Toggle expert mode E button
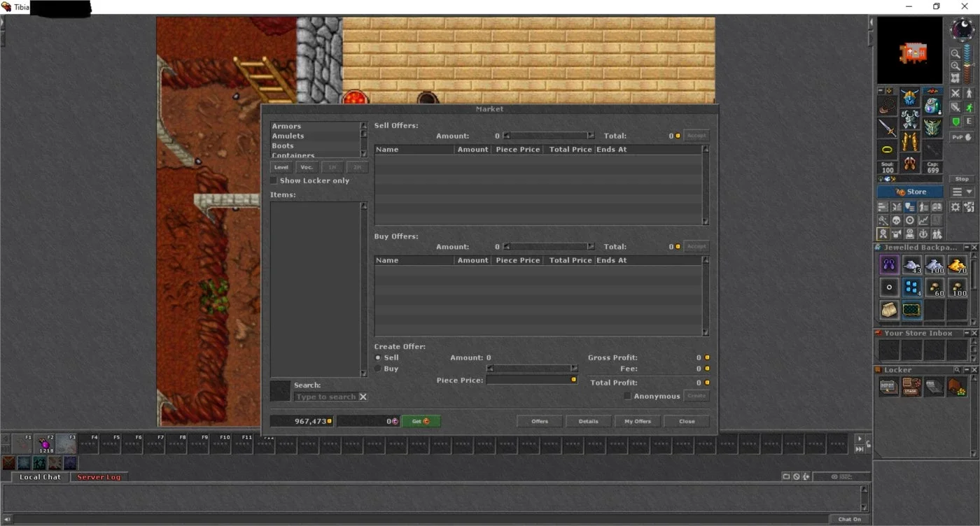The width and height of the screenshot is (980, 526). (x=969, y=121)
